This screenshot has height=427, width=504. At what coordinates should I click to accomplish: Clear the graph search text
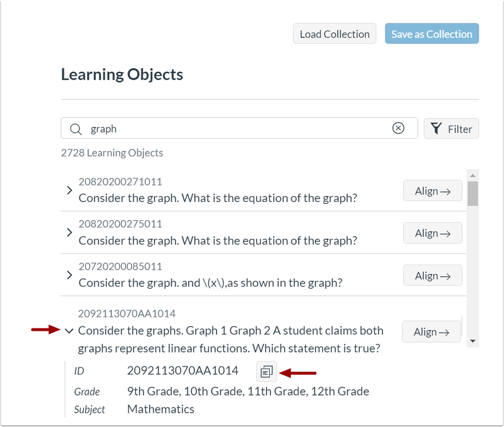coord(398,129)
